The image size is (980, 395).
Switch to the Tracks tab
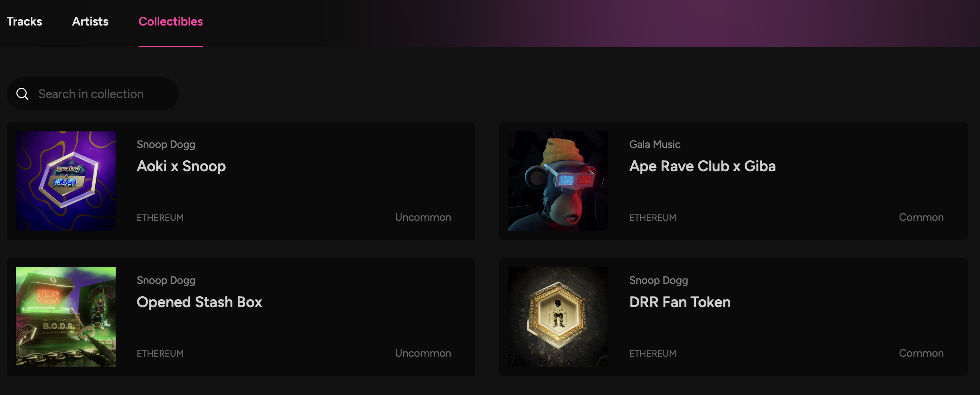[x=24, y=21]
